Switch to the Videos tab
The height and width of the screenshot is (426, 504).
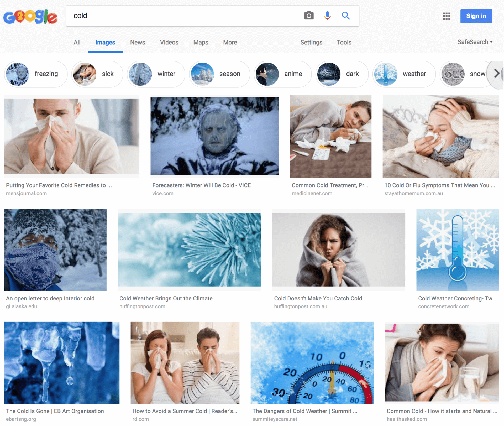pyautogui.click(x=169, y=42)
